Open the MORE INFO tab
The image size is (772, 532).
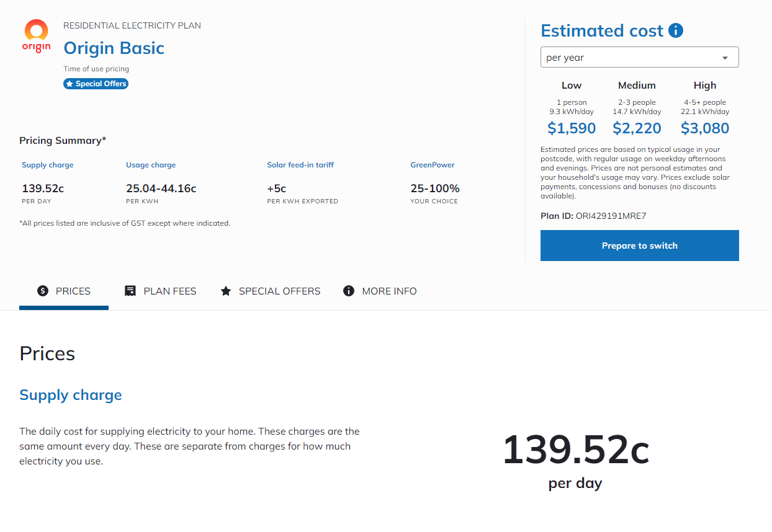click(x=380, y=291)
